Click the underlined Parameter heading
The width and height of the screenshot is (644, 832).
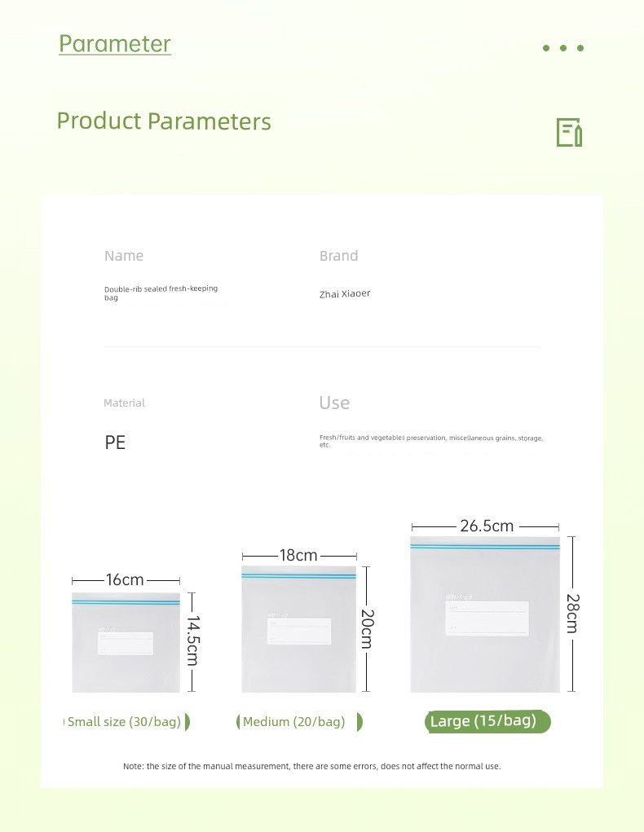[115, 43]
